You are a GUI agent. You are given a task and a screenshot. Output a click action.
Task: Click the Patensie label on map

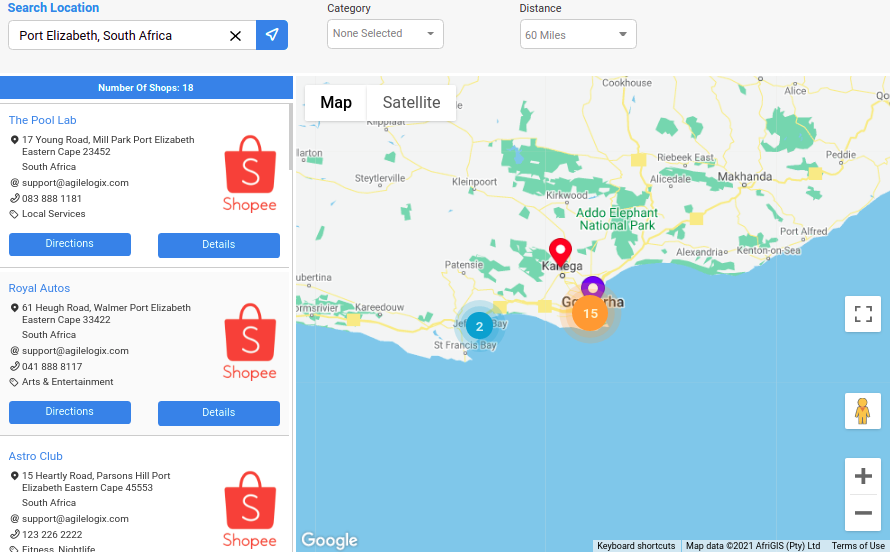pos(464,264)
